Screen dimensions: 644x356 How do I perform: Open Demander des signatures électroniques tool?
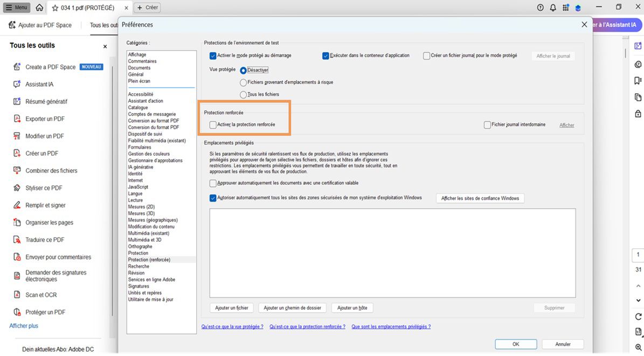50,276
